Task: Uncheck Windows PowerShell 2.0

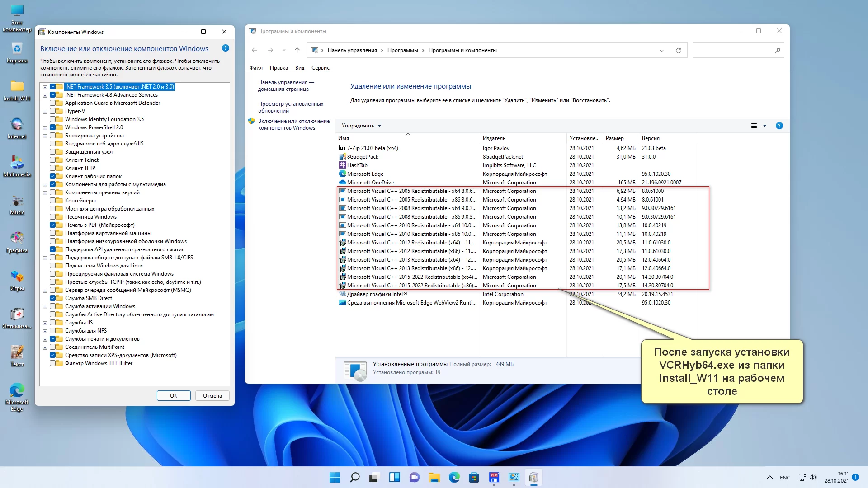Action: (x=53, y=127)
